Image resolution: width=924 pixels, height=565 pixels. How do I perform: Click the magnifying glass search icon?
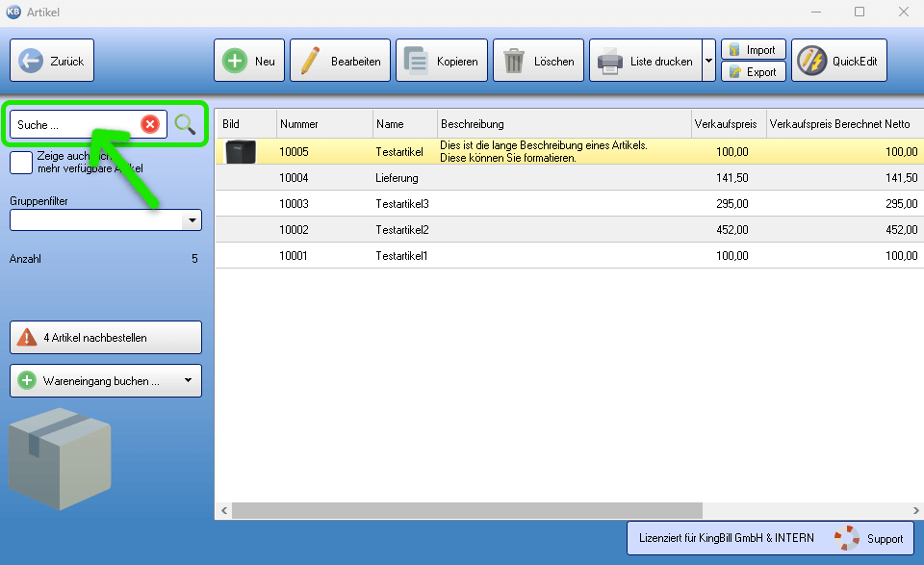point(185,124)
